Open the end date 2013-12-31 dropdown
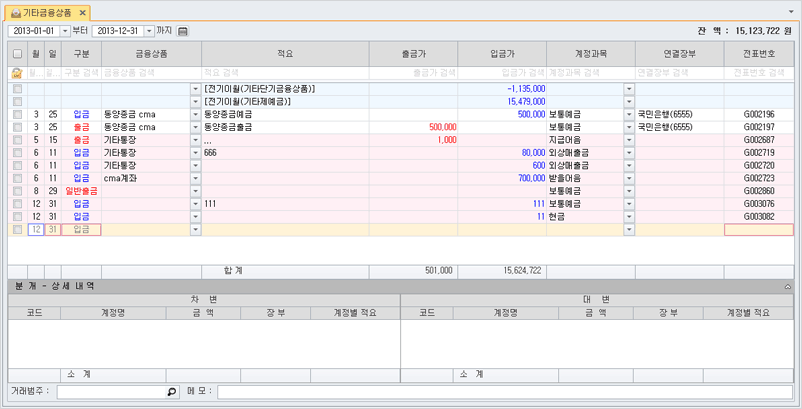 (x=149, y=31)
